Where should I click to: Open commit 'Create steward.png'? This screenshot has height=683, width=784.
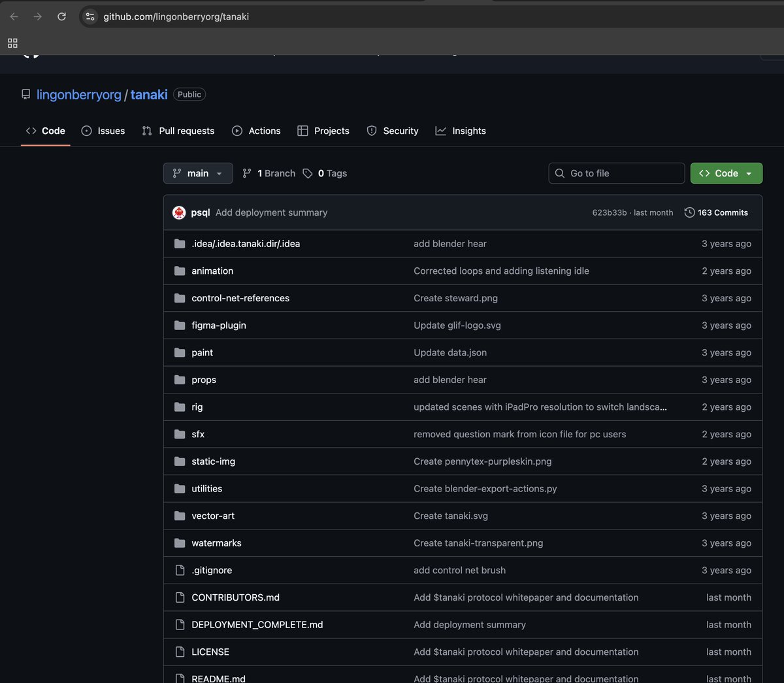pyautogui.click(x=455, y=298)
